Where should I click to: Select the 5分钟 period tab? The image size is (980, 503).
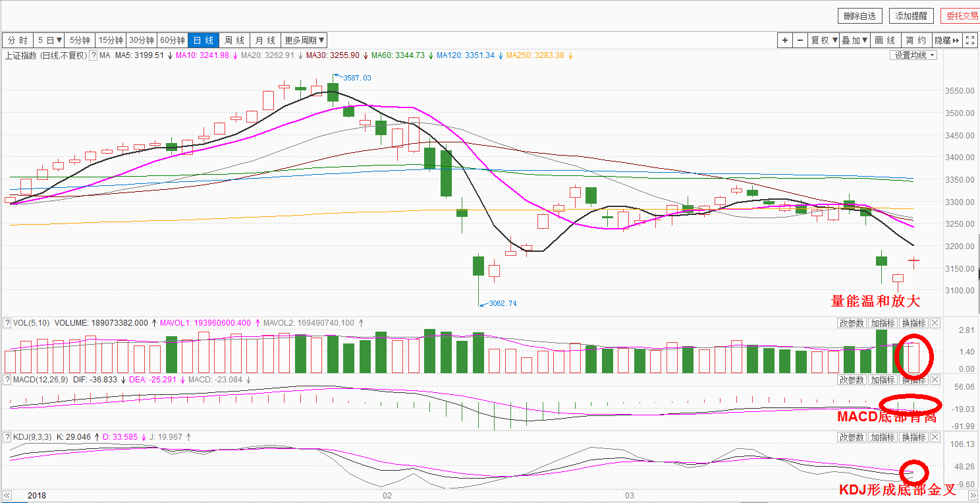pyautogui.click(x=80, y=40)
